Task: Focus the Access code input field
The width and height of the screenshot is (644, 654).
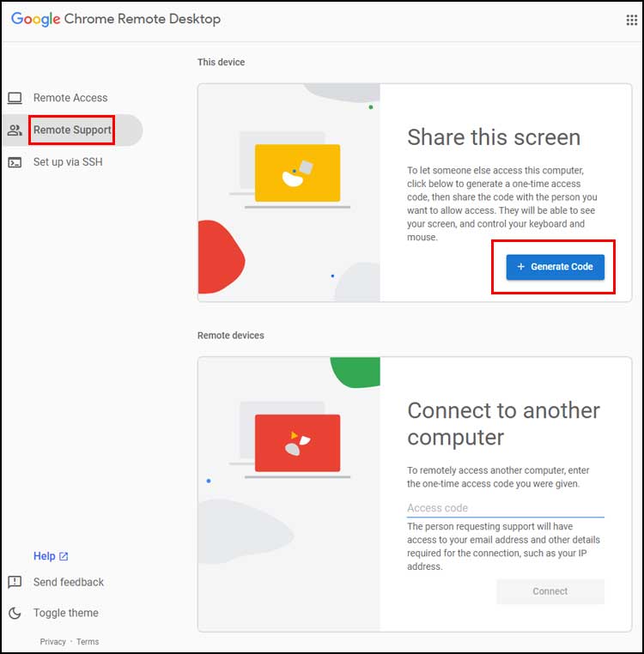Action: point(506,508)
